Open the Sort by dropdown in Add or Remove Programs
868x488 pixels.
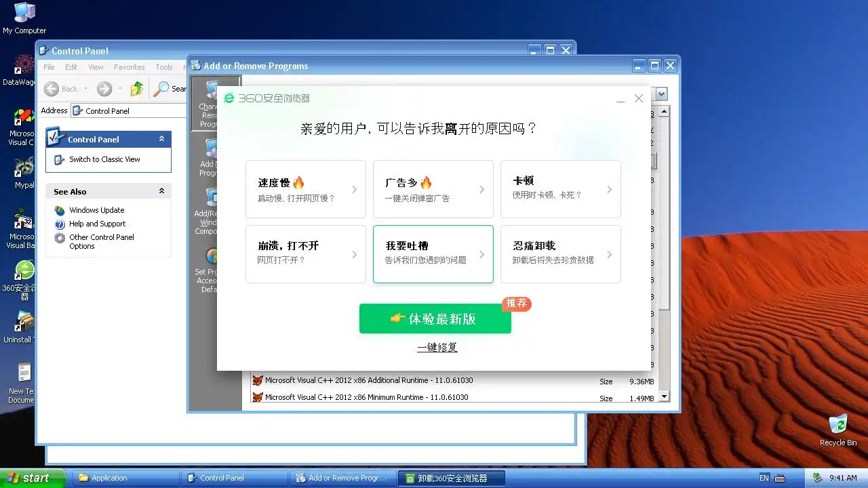661,94
